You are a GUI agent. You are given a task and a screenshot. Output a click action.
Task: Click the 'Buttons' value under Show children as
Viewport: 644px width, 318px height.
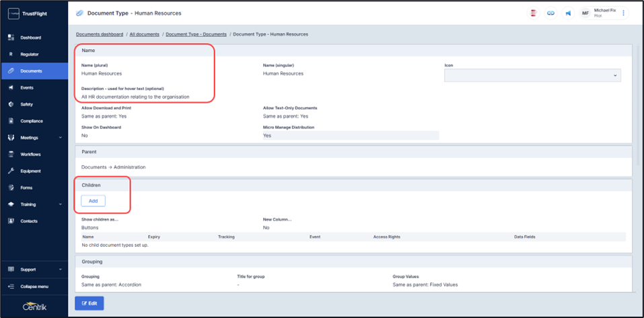(90, 227)
